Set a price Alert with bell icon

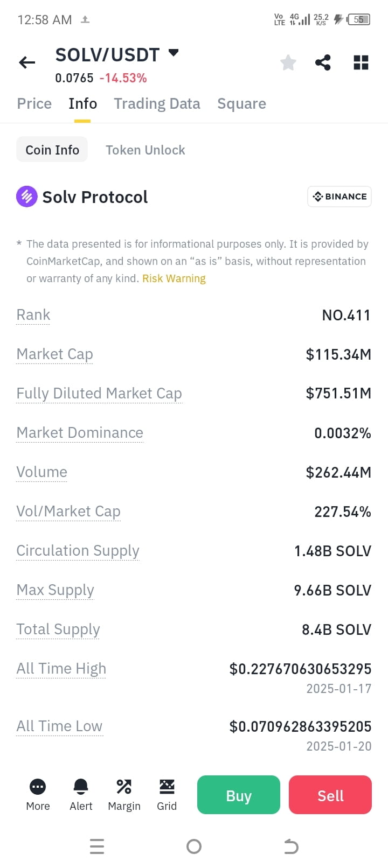[x=81, y=794]
